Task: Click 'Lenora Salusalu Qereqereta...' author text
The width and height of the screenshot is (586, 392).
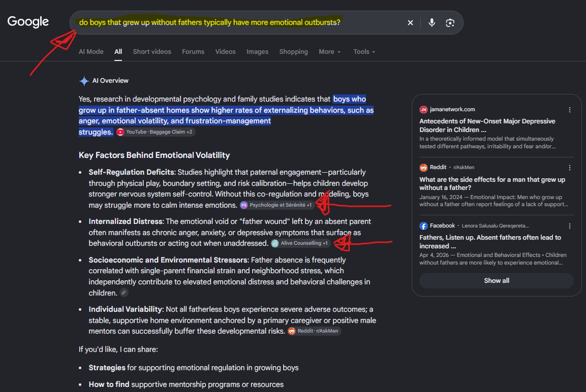Action: [495, 226]
